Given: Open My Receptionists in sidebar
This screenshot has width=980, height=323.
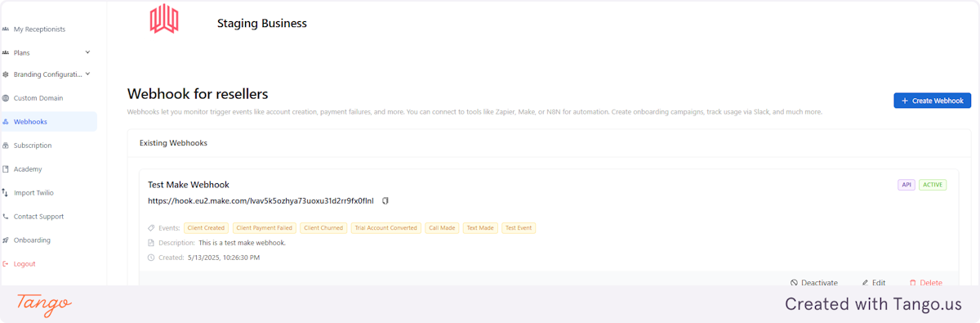Looking at the screenshot, I should coord(39,29).
